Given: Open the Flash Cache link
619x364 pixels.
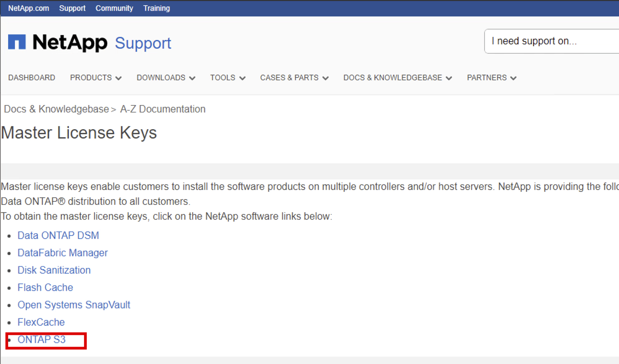Looking at the screenshot, I should coord(45,288).
